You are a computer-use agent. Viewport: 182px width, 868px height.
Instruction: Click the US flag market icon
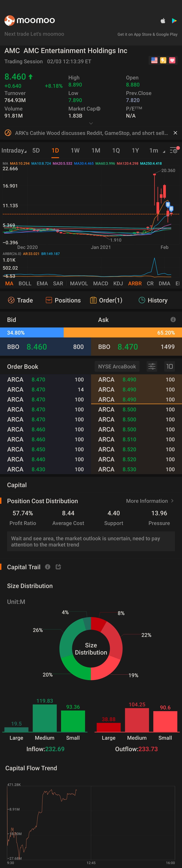pos(154,60)
